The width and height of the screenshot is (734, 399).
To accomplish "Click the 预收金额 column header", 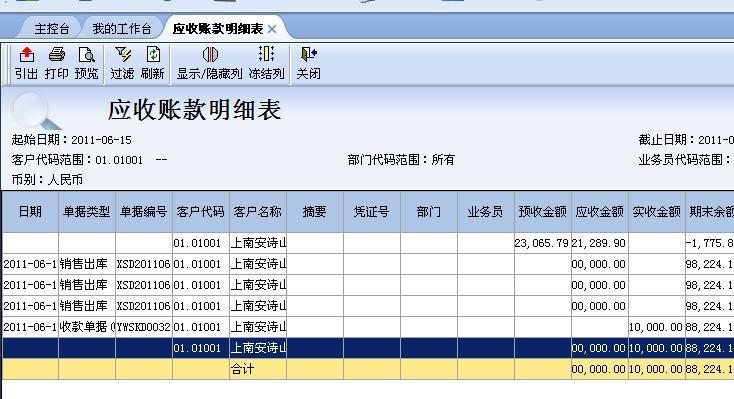I will click(x=543, y=212).
